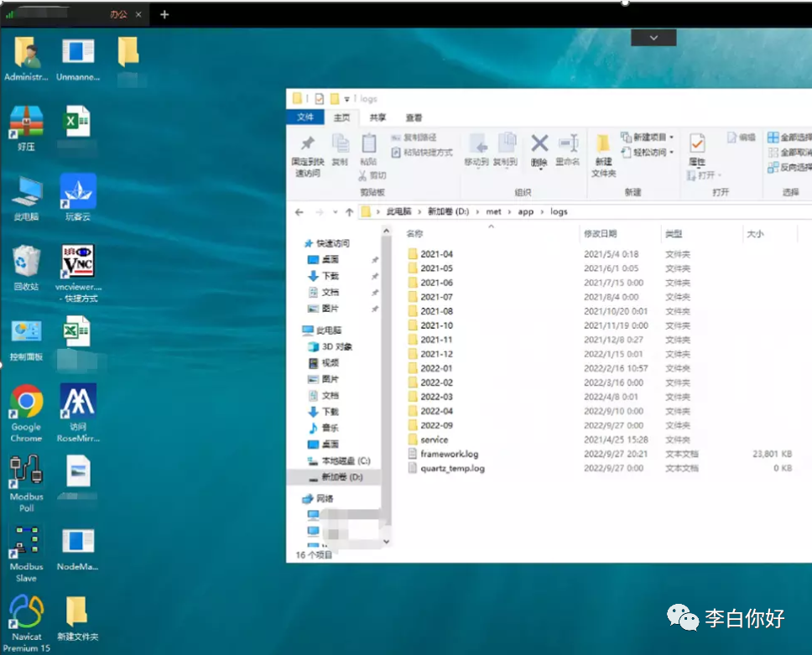Click the 属性 properties icon
Viewport: 812px width, 655px height.
click(x=697, y=149)
